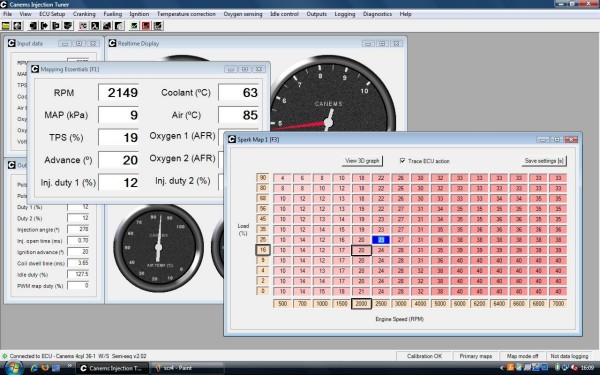This screenshot has width=600, height=375.
Task: Click the Air Temp gauge in Realtime Display
Action: (x=158, y=248)
